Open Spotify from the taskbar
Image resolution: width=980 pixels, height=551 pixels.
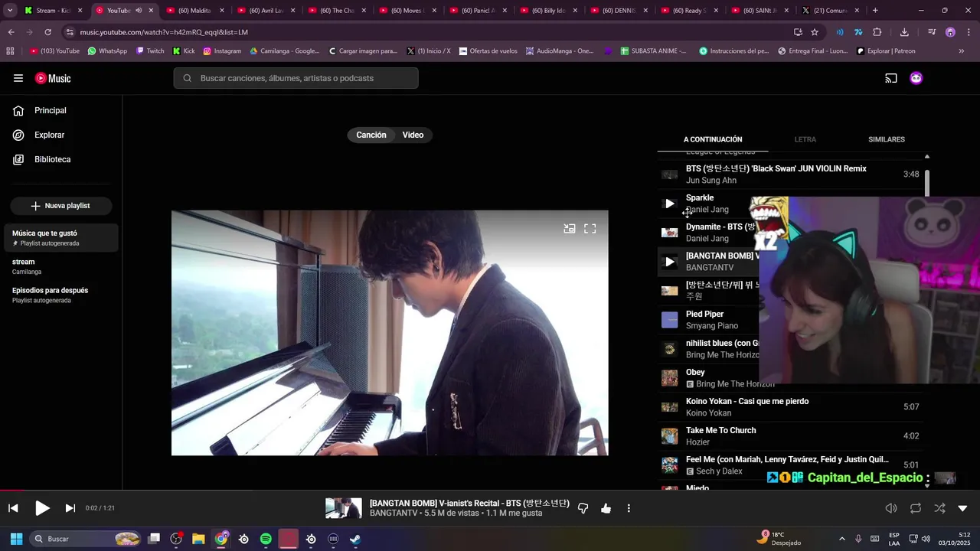[x=266, y=539]
